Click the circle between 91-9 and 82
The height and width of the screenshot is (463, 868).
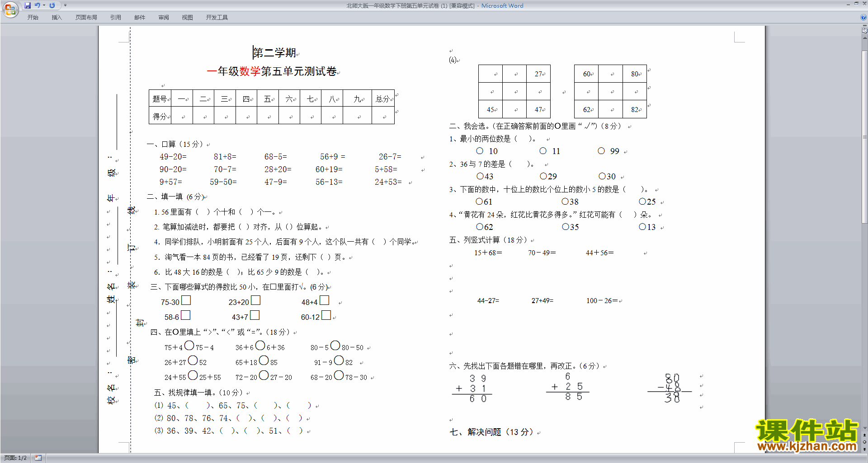[339, 360]
